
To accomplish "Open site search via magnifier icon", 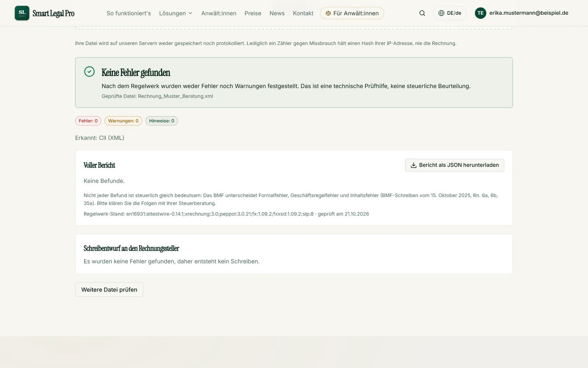I will tap(422, 13).
